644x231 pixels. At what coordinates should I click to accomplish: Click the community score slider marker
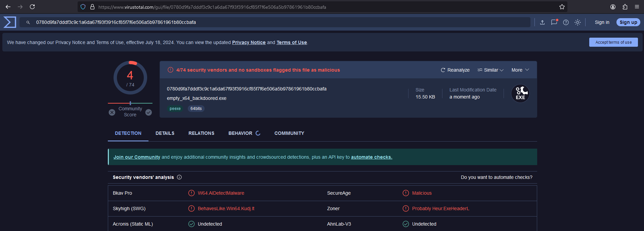(x=130, y=103)
